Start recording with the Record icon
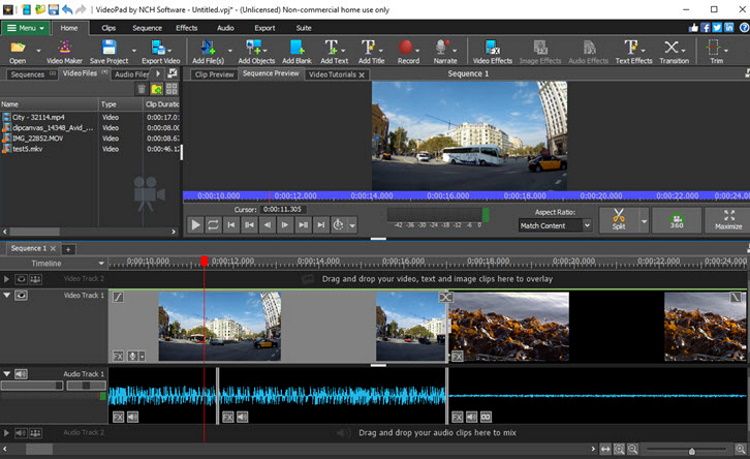Image resolution: width=750 pixels, height=459 pixels. 408,52
